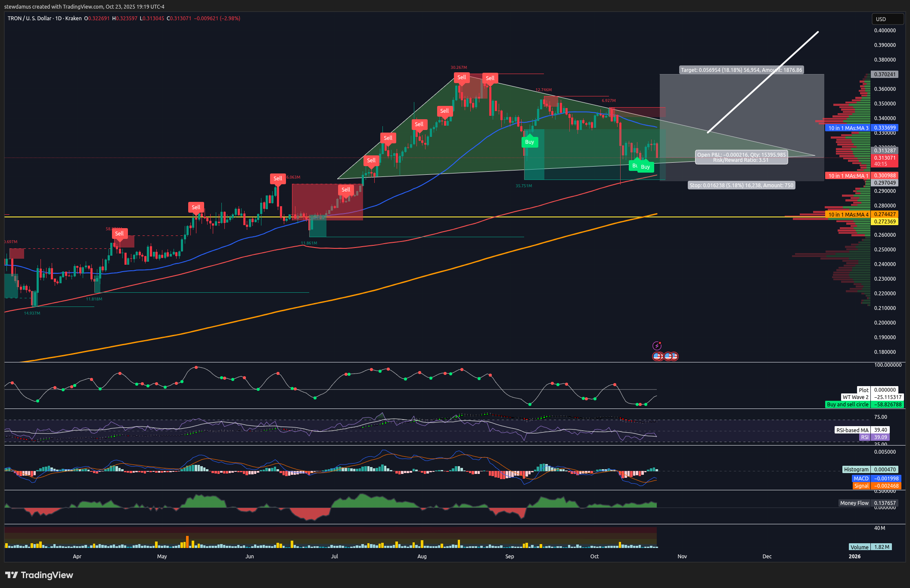The width and height of the screenshot is (910, 588).
Task: Select the RSI-based MA indicator label
Action: [x=852, y=430]
